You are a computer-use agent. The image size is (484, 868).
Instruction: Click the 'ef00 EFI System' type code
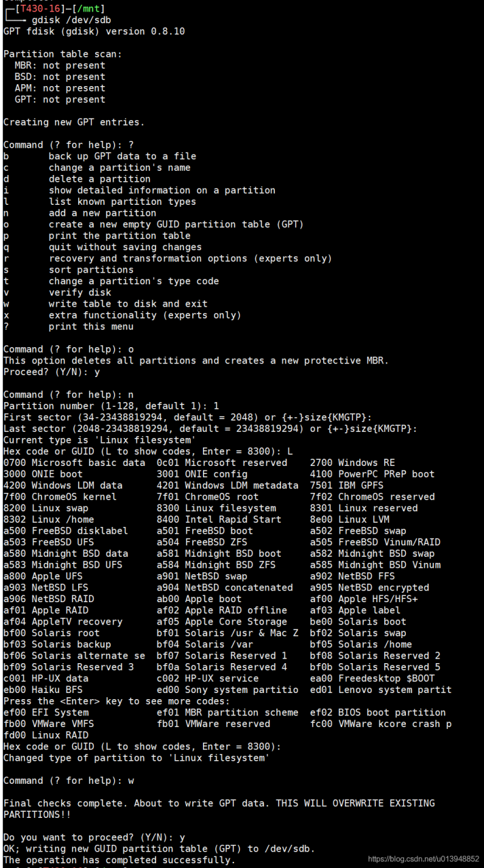[45, 713]
